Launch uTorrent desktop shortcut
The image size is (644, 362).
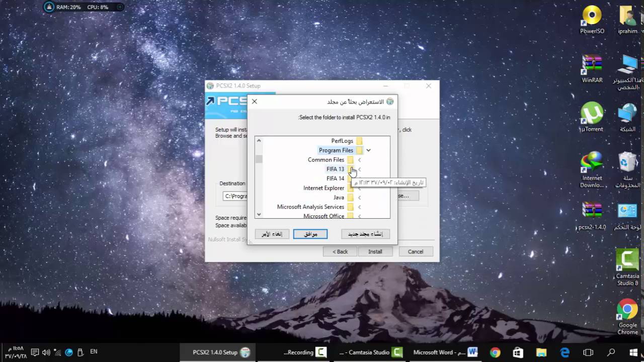pyautogui.click(x=592, y=118)
